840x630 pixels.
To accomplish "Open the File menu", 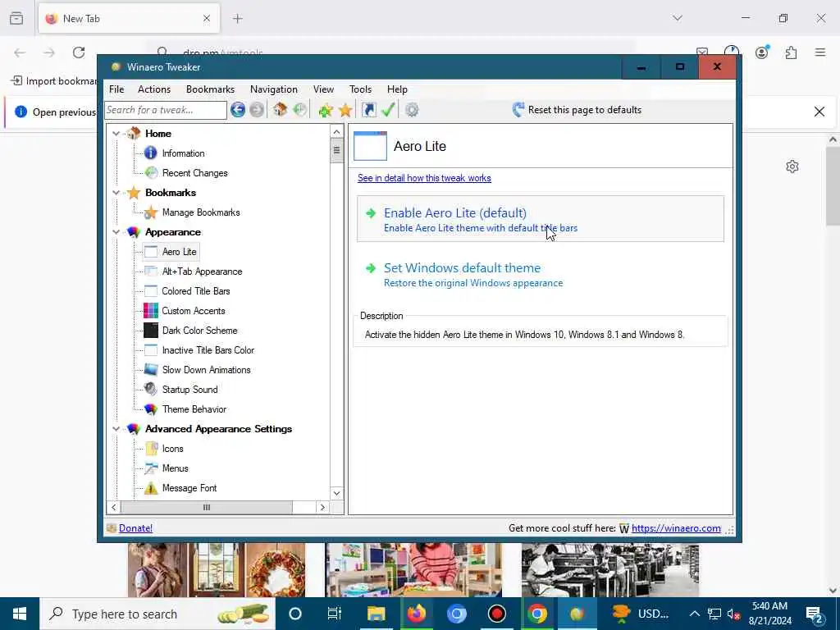I will click(x=116, y=89).
